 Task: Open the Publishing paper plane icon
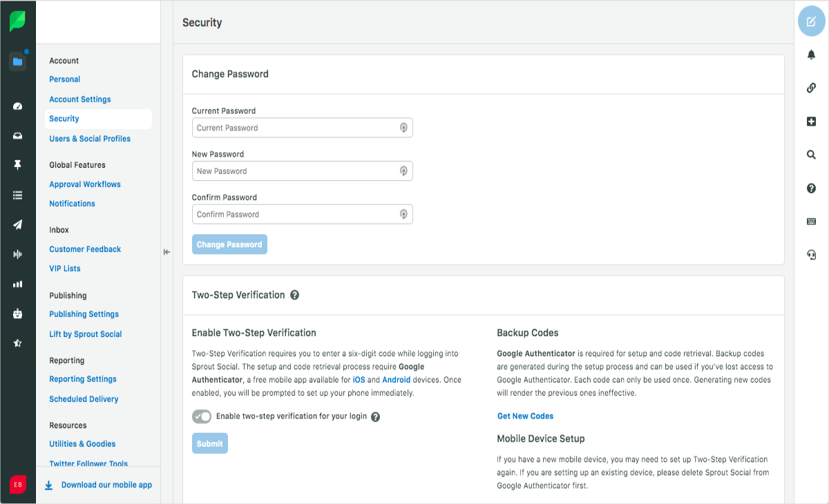pos(18,224)
